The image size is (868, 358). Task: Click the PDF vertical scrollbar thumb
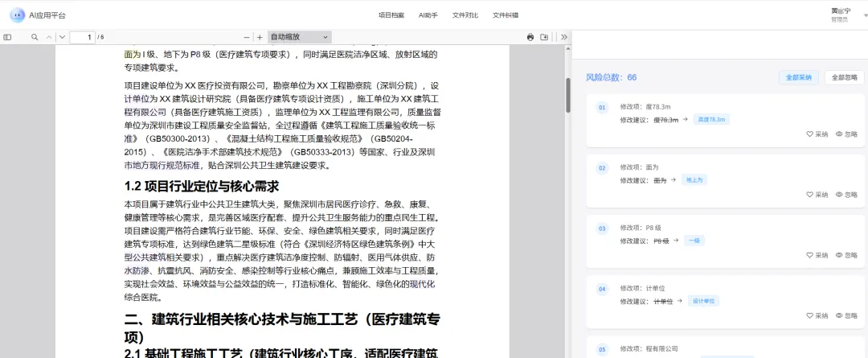click(x=567, y=95)
